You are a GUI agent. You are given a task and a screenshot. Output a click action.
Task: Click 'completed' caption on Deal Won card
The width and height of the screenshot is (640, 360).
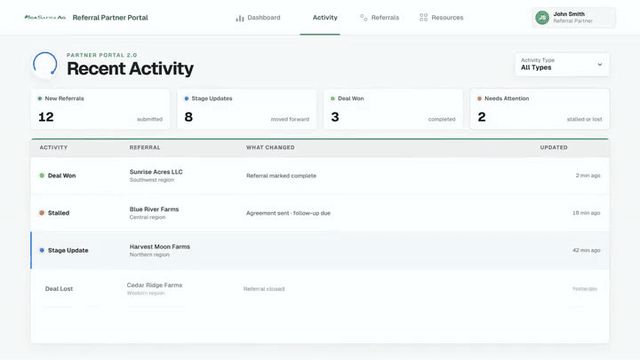pos(442,119)
